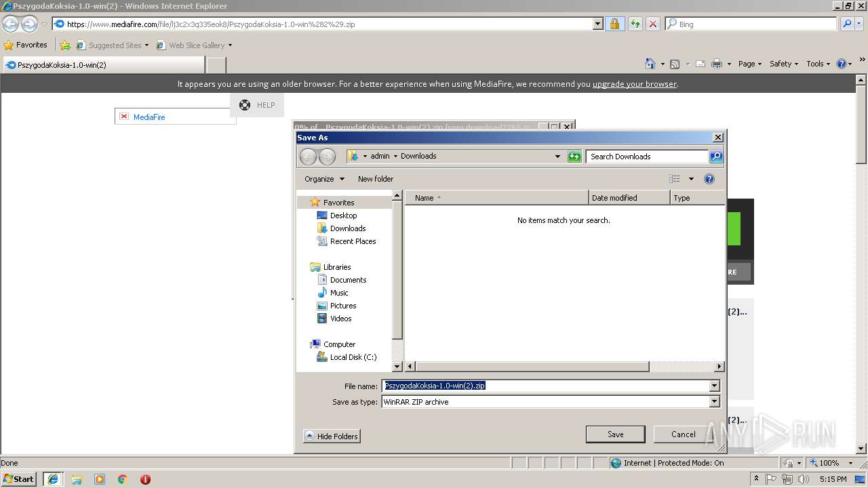Select the PszygodaKoksia-1.0-win(2) browser tab

[103, 65]
